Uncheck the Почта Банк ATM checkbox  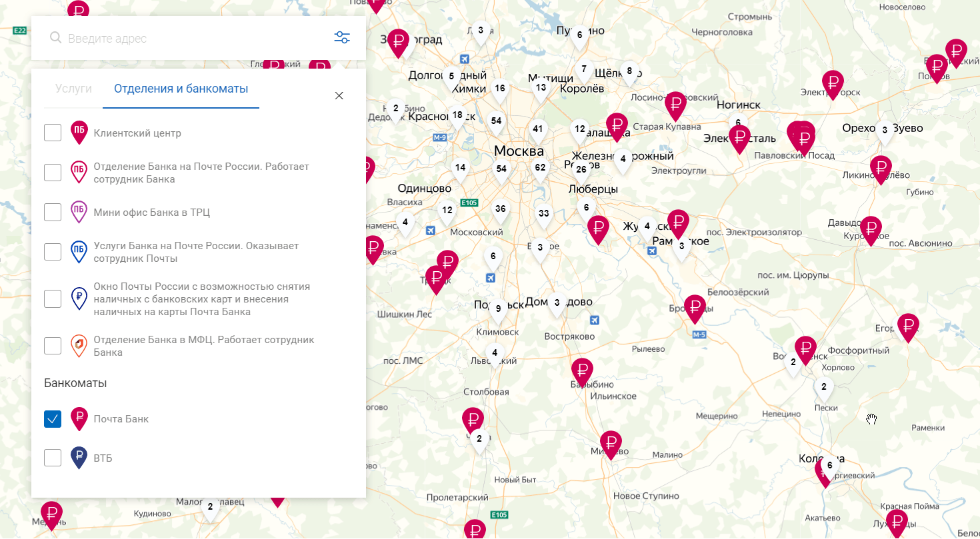(x=53, y=418)
